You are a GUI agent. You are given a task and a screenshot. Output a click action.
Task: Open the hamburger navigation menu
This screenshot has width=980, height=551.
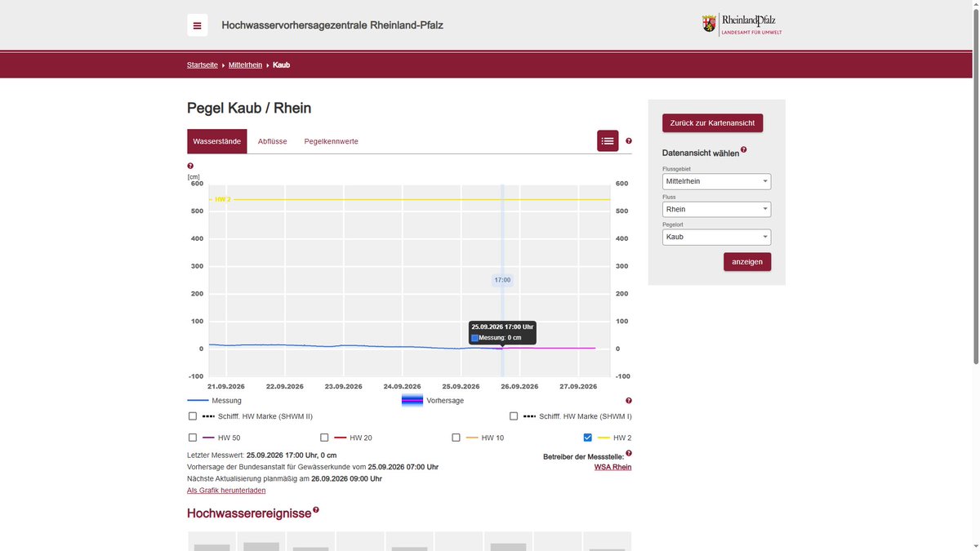click(197, 25)
